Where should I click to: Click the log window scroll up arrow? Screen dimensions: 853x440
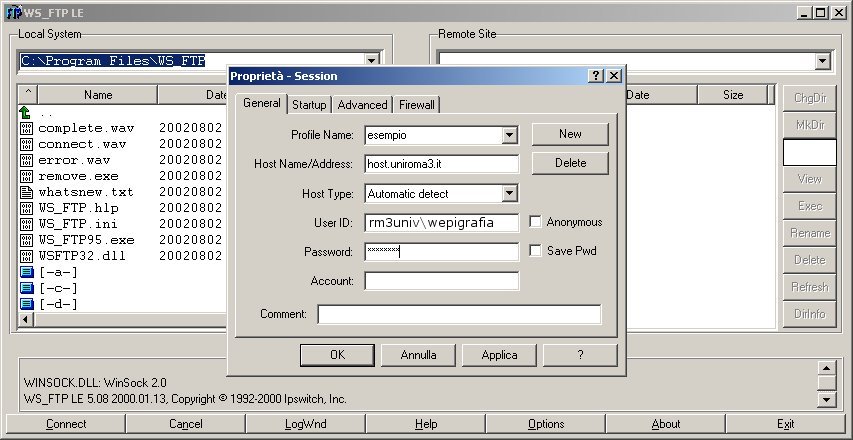click(826, 368)
